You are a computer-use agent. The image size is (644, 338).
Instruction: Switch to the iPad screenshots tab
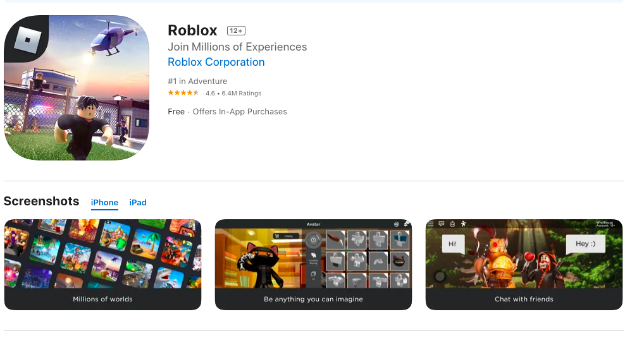138,203
